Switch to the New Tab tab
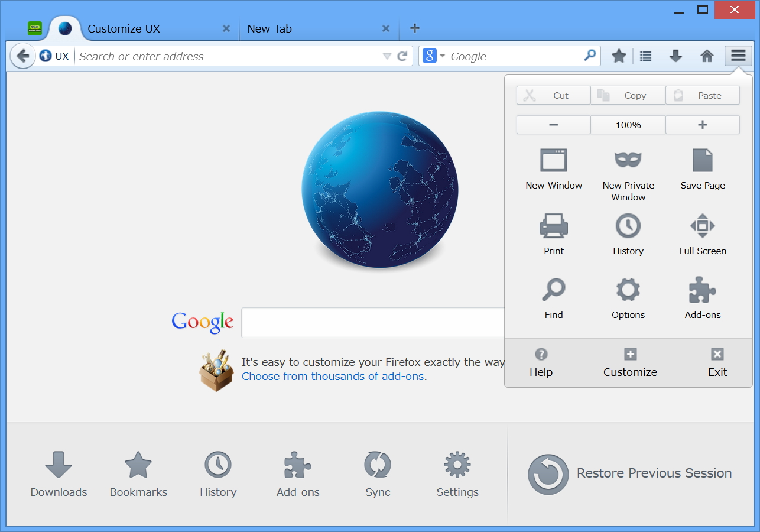This screenshot has width=760, height=532. 319,28
